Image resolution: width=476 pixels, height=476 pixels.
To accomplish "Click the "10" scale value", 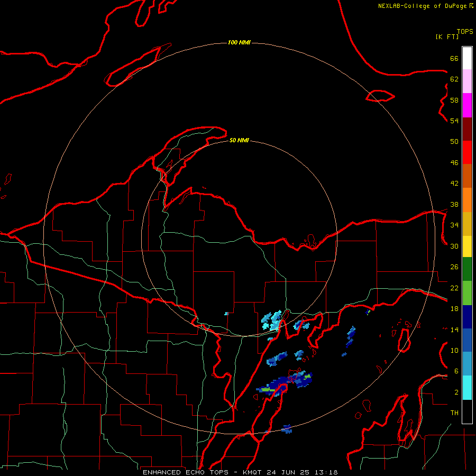I will 454,350.
